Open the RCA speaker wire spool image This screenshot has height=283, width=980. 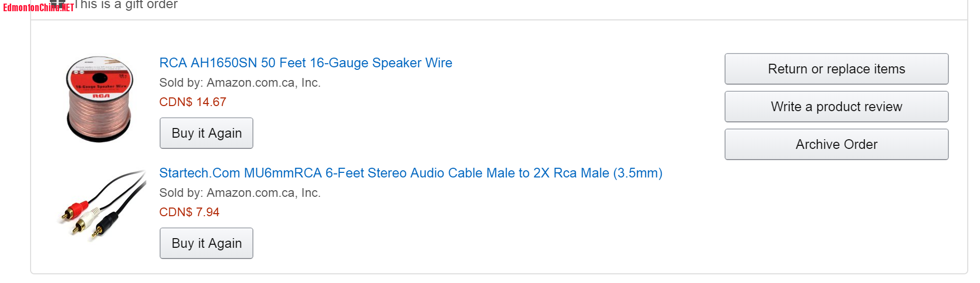(x=99, y=99)
